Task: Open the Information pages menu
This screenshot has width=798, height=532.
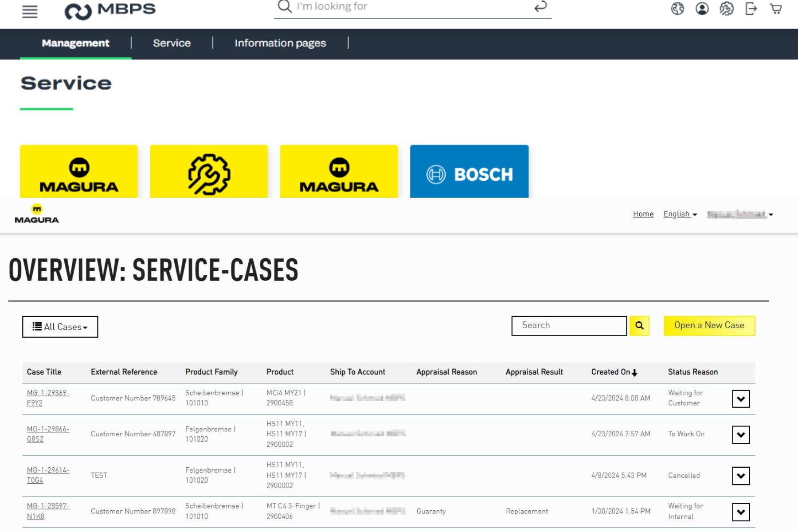Action: coord(280,43)
